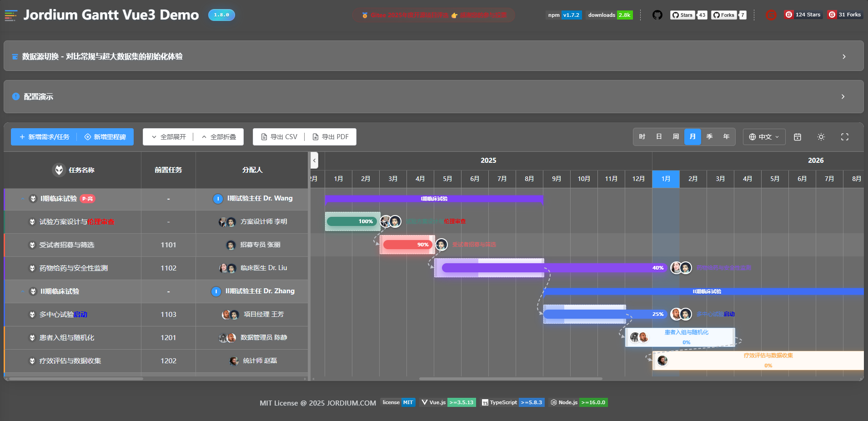Click the 新增需求/任务 button
This screenshot has width=868, height=421.
coord(44,137)
